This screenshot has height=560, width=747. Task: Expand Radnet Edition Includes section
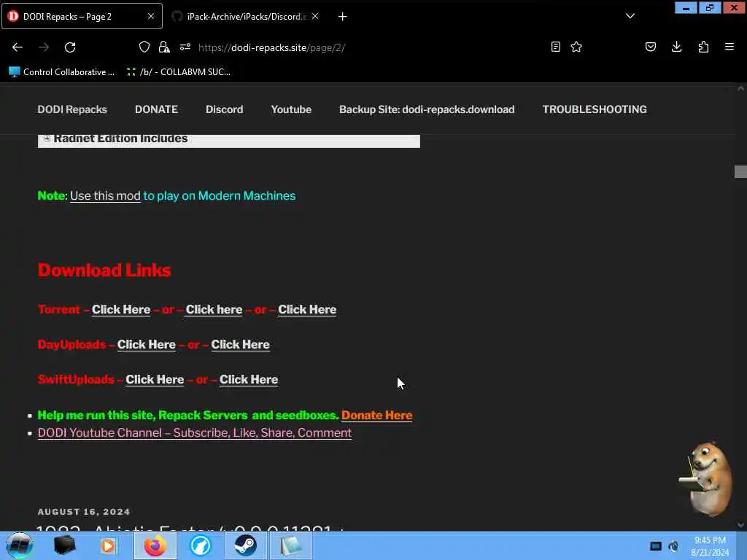point(47,139)
